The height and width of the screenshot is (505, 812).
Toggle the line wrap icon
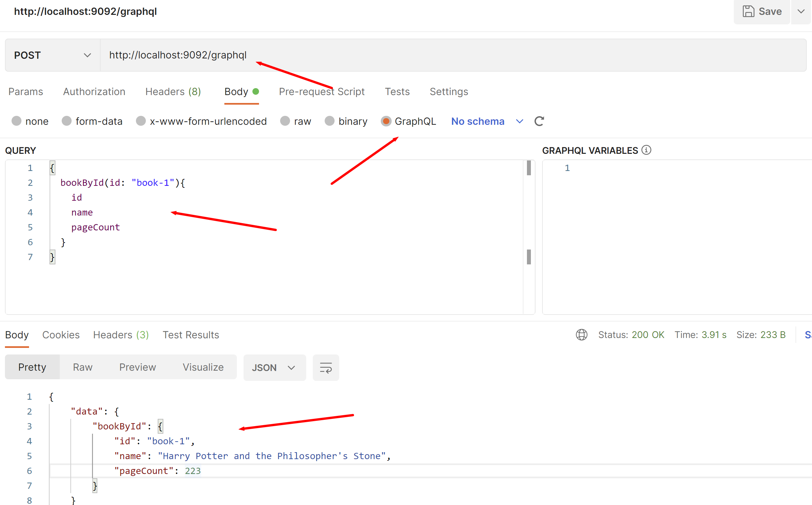(326, 367)
